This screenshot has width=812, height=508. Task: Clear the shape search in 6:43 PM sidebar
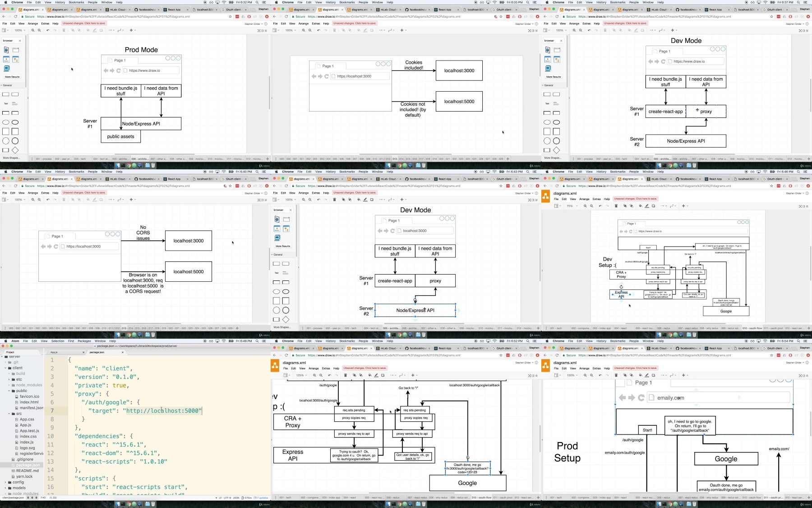point(291,210)
